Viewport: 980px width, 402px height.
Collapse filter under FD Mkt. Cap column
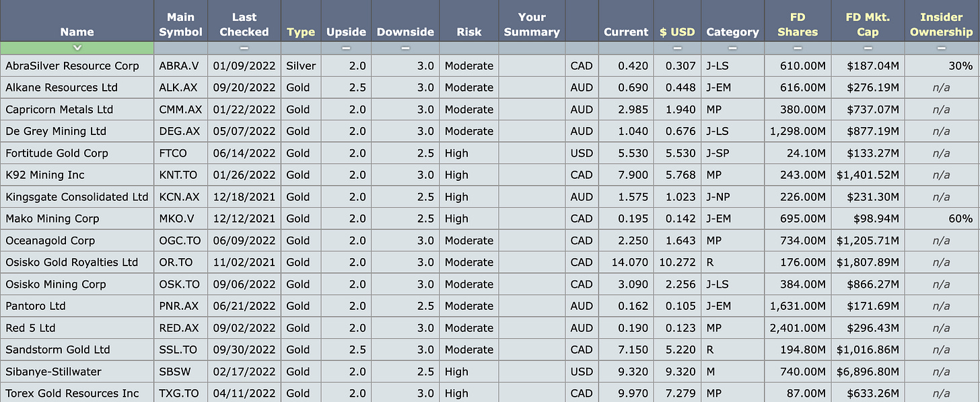pyautogui.click(x=868, y=48)
